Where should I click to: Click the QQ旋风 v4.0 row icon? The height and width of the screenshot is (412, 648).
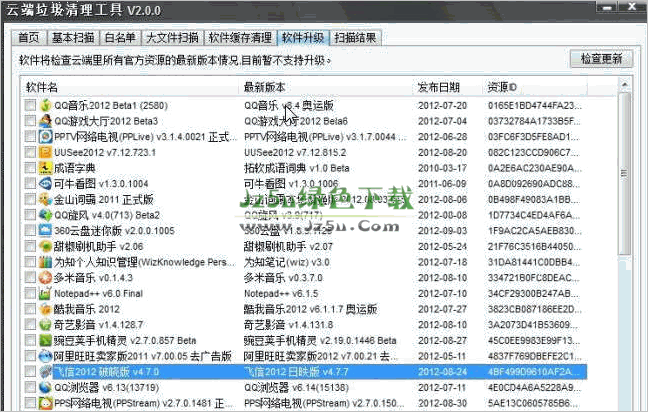pyautogui.click(x=45, y=215)
